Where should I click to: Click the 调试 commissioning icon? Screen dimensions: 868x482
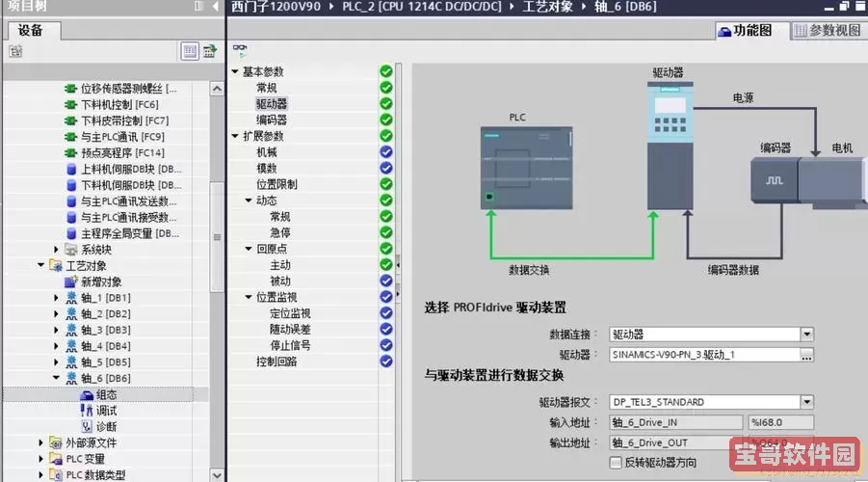[x=87, y=411]
